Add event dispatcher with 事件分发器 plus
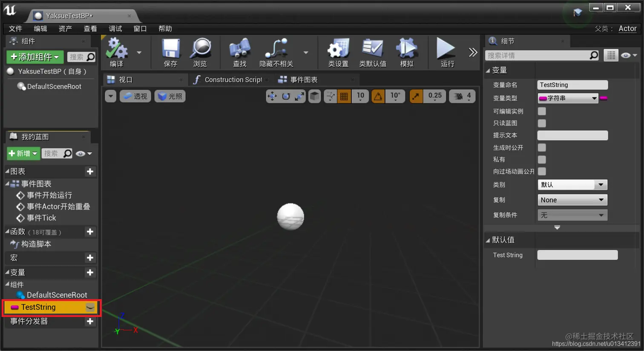 (x=90, y=322)
